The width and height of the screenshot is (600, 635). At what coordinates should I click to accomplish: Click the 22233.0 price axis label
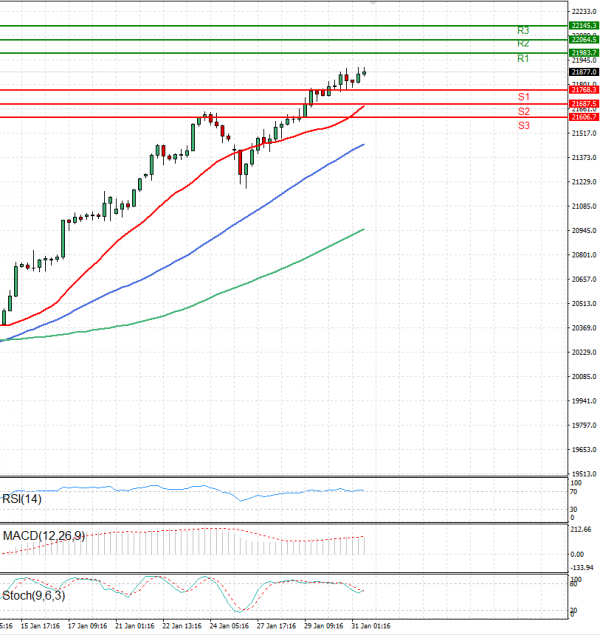(584, 12)
